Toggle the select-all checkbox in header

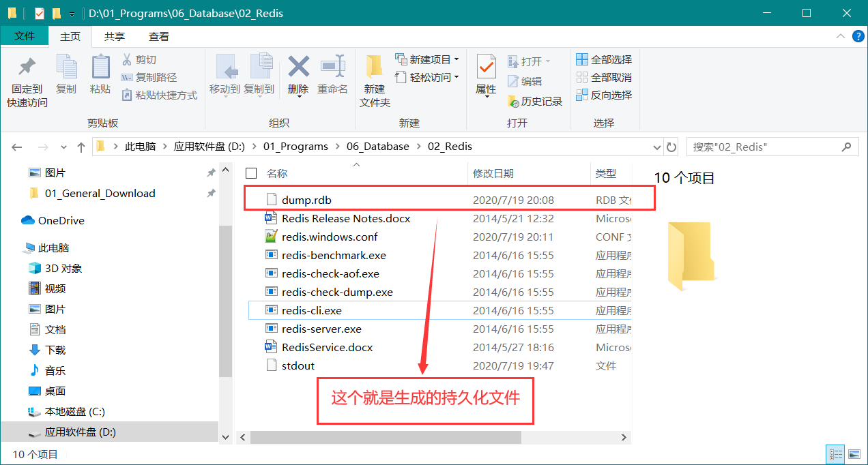tap(251, 174)
